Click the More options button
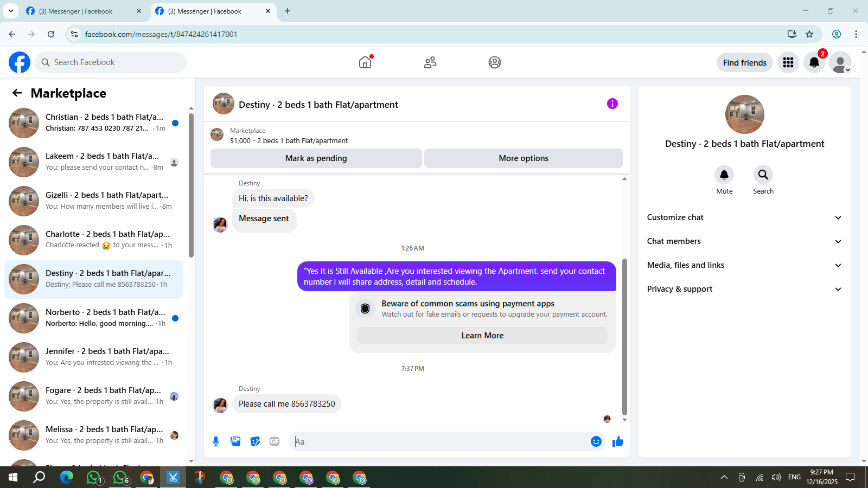Screen dimensions: 868x488 pyautogui.click(x=524, y=158)
